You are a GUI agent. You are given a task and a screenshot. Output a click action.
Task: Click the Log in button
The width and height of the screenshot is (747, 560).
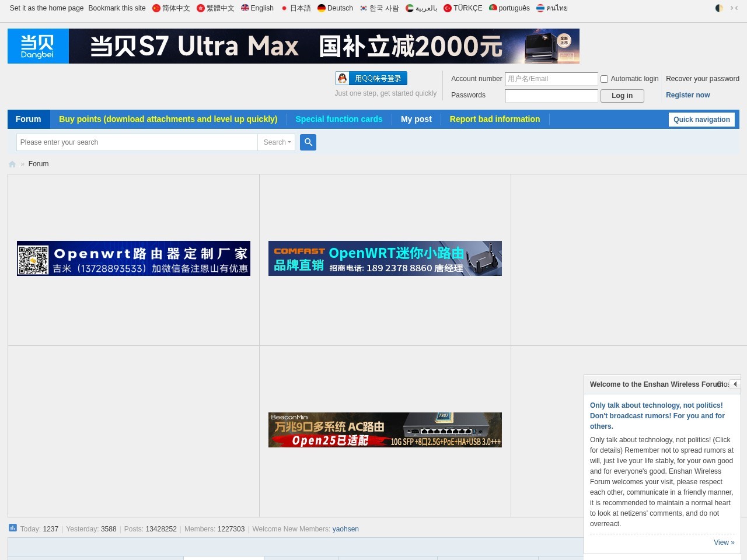[x=622, y=96]
